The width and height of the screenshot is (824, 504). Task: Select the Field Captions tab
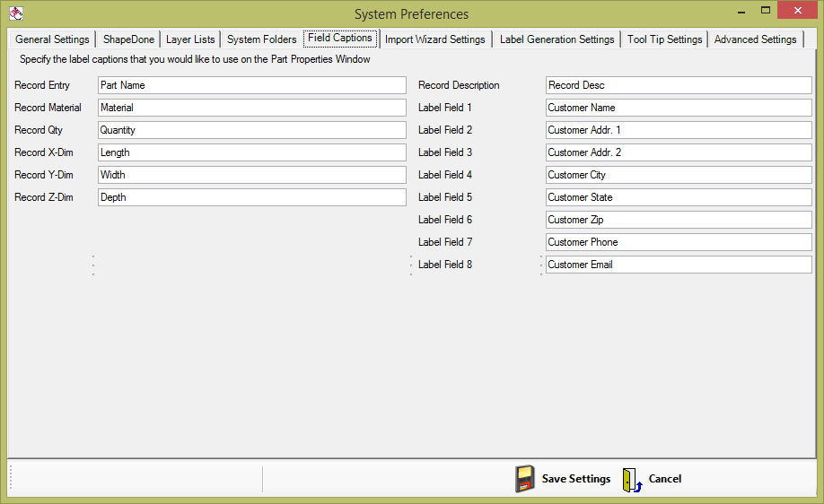pyautogui.click(x=340, y=38)
